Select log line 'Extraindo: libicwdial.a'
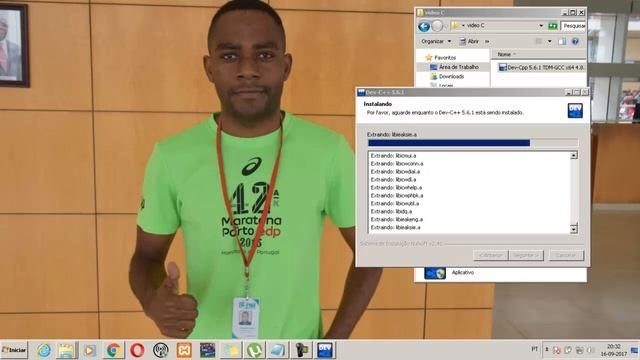The image size is (640, 360). pos(395,171)
